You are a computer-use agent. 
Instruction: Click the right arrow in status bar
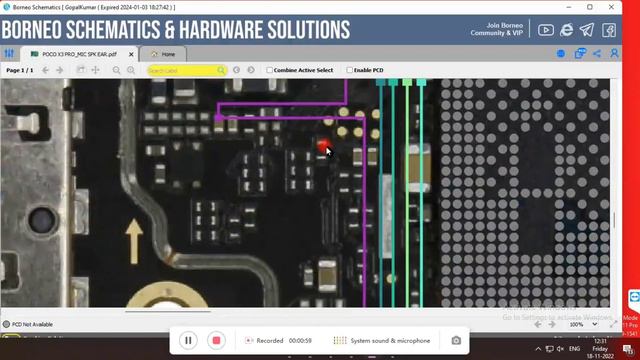[552, 324]
